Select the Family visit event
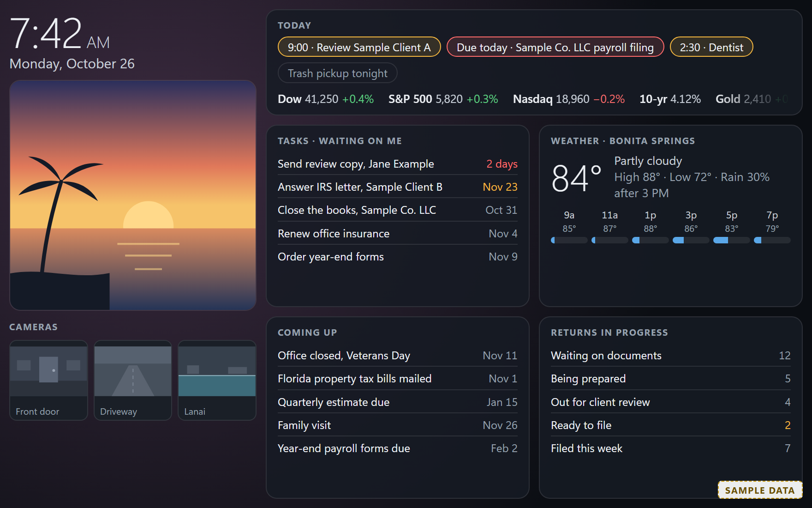The width and height of the screenshot is (812, 508). pos(398,425)
